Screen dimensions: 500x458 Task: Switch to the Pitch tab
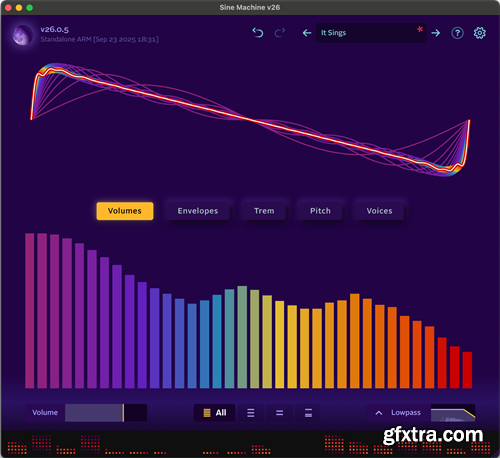tap(320, 211)
